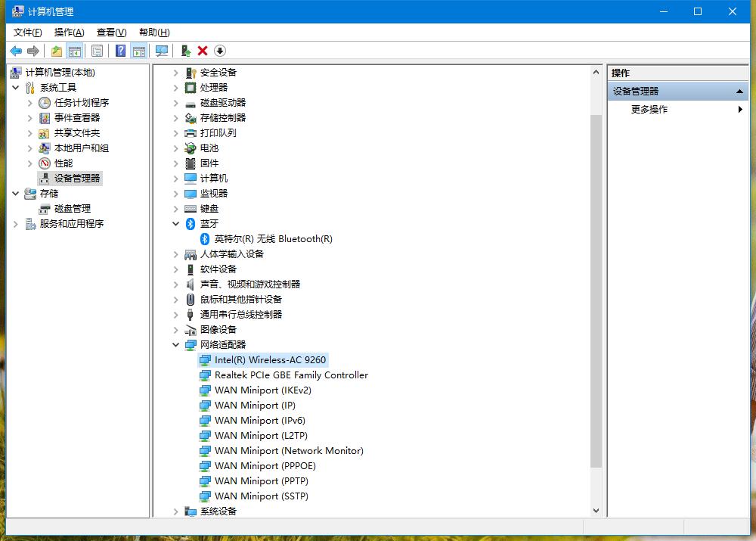Toggle Show/Hide Action Pane toolbar icon
756x541 pixels.
click(x=139, y=51)
